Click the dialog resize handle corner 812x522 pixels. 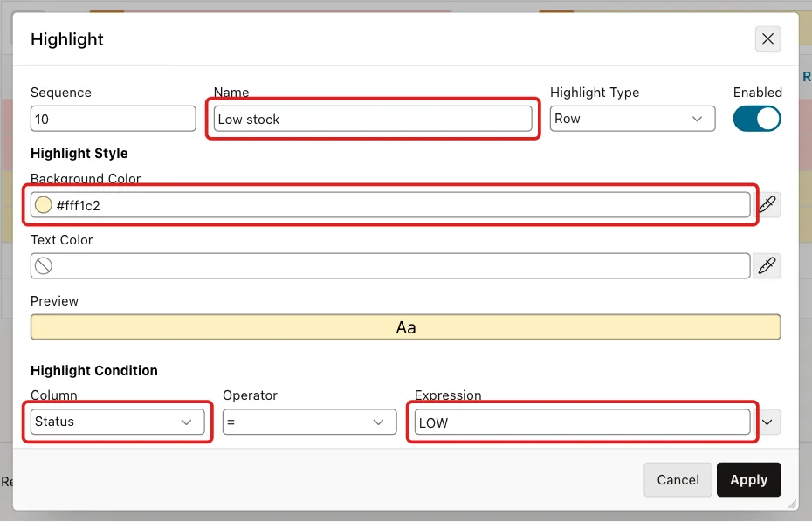coord(792,504)
